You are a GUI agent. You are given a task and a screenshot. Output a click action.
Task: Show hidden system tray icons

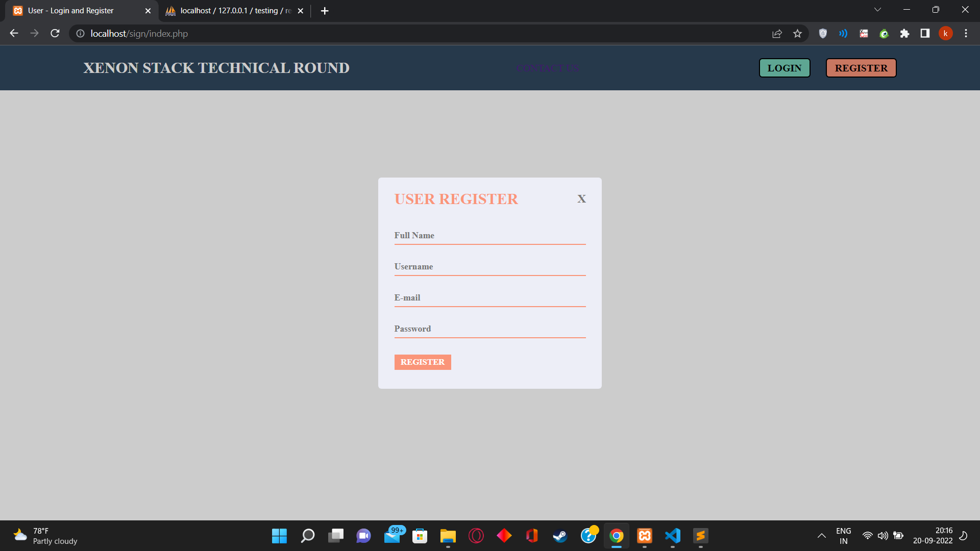pyautogui.click(x=821, y=536)
